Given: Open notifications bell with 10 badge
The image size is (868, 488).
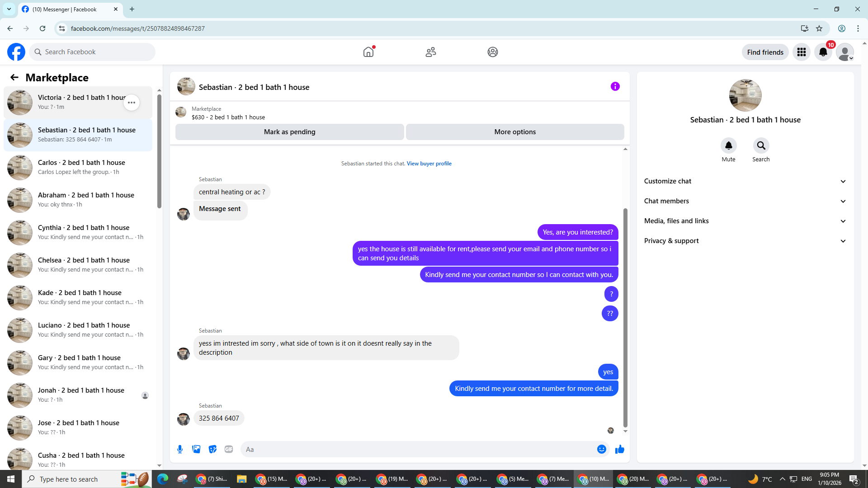Looking at the screenshot, I should [823, 52].
